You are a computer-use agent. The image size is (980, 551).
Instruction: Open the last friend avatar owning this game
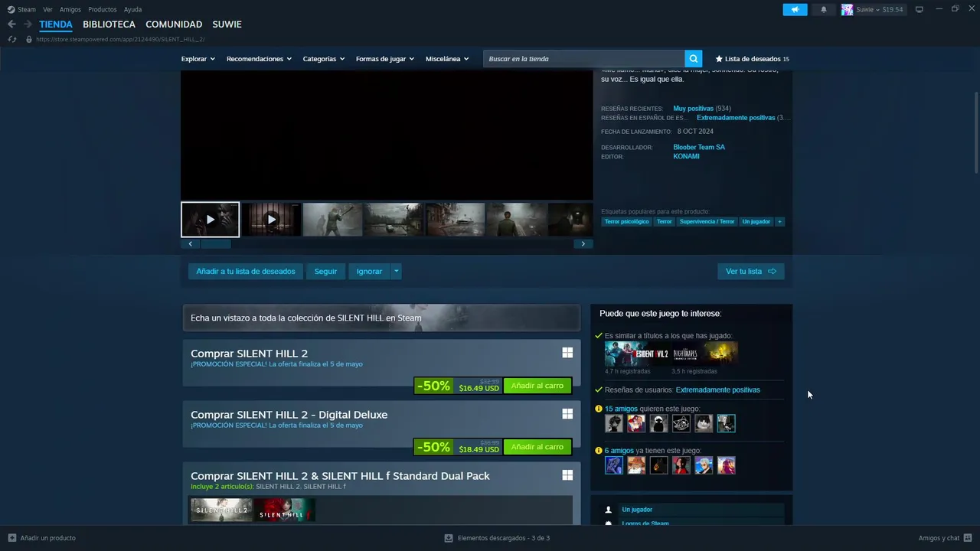726,465
